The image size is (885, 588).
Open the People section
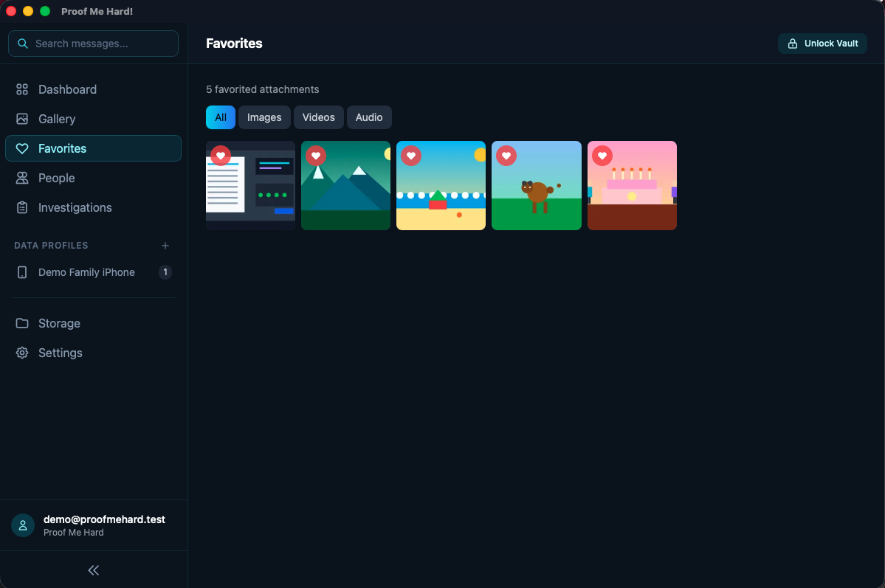[93, 178]
